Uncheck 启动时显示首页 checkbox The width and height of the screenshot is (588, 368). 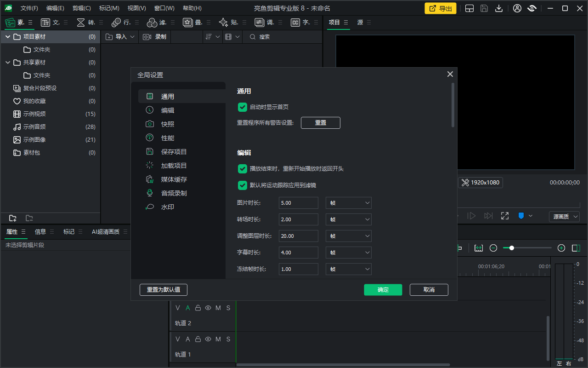(243, 107)
